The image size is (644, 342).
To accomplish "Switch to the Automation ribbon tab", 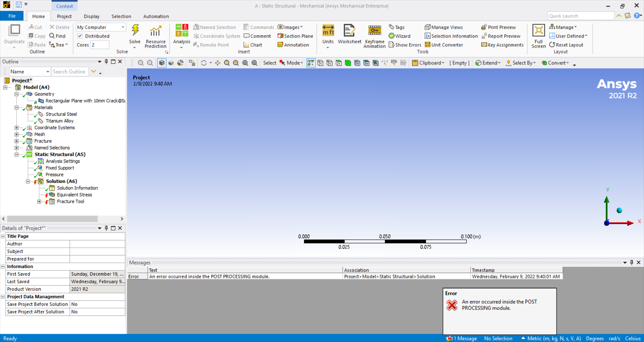I will (x=156, y=16).
